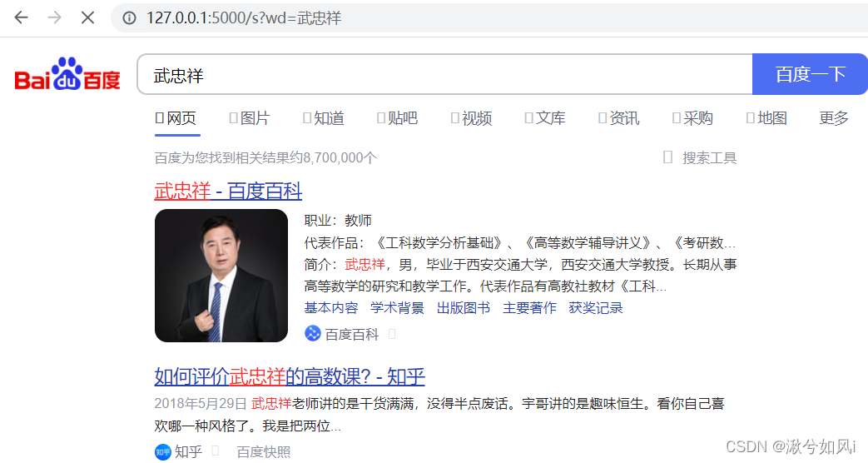
Task: Click the small icon after 百度百科 source
Action: (x=392, y=334)
